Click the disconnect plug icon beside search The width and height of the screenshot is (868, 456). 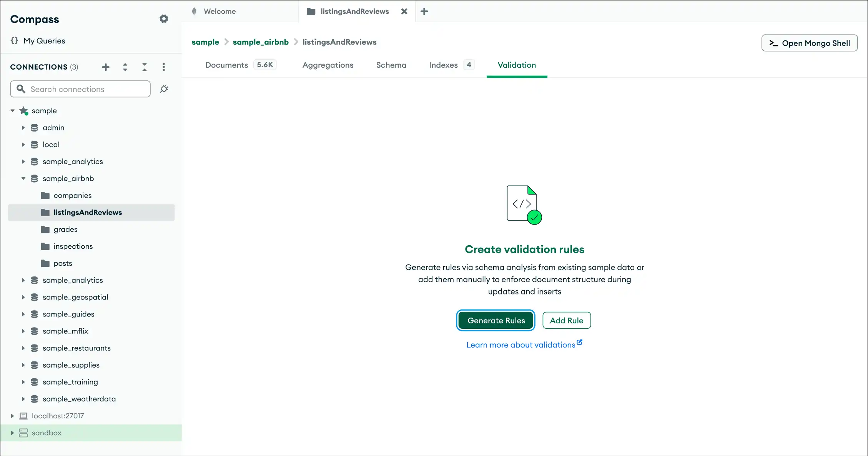click(164, 88)
